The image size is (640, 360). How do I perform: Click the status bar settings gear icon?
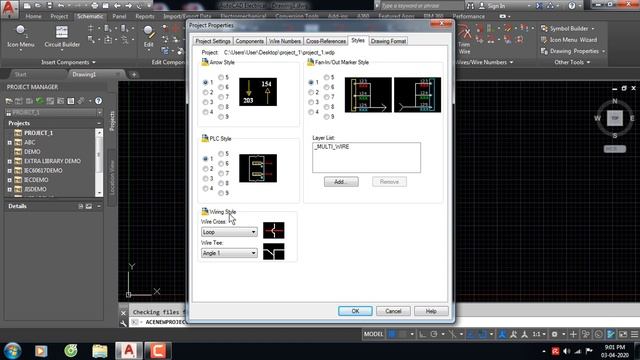pyautogui.click(x=554, y=334)
